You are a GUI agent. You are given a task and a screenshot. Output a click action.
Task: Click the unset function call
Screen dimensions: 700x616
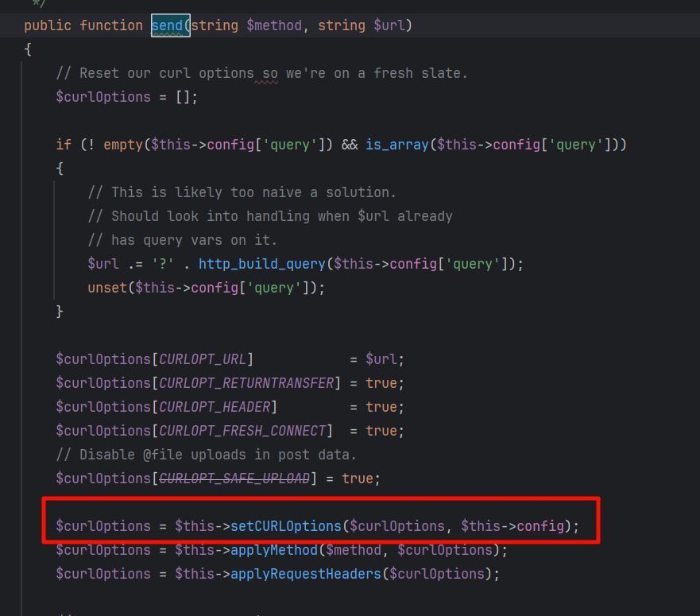pyautogui.click(x=107, y=288)
